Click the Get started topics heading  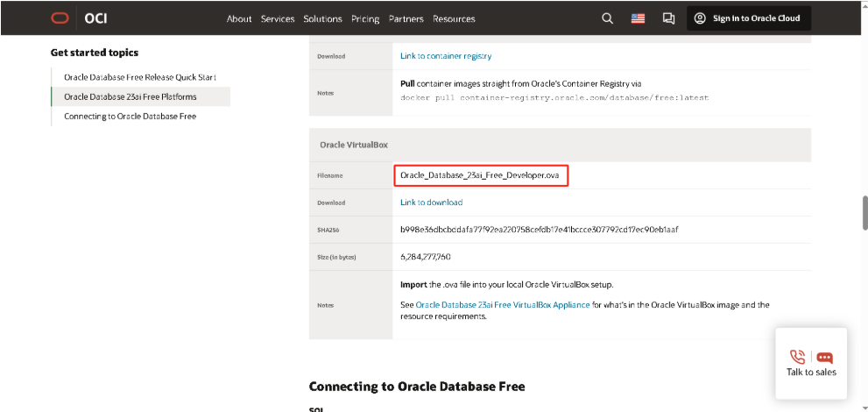[x=94, y=53]
